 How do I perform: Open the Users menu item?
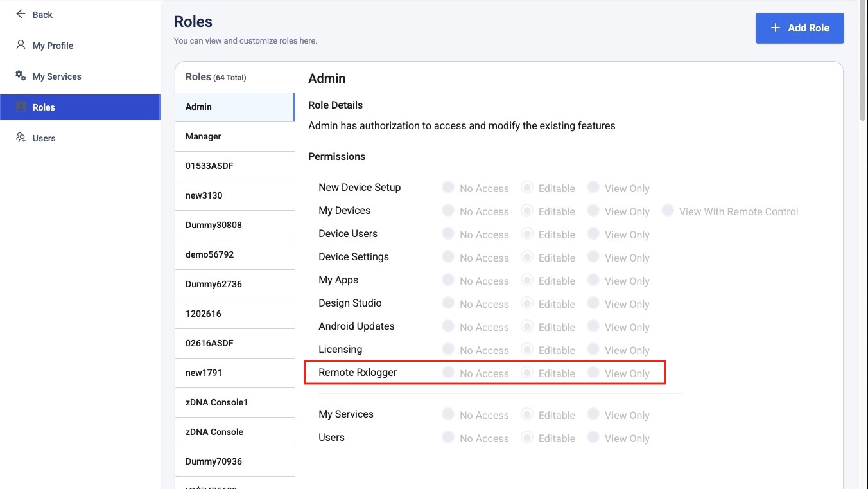click(x=44, y=138)
